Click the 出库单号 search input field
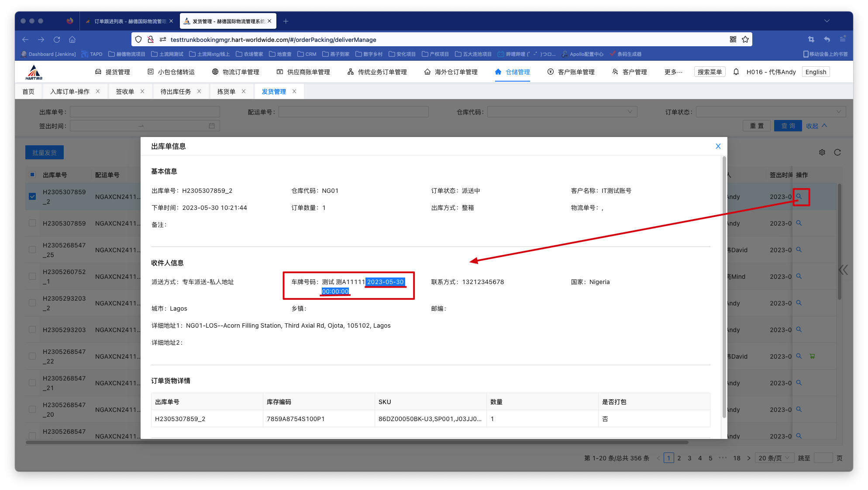 pyautogui.click(x=145, y=112)
